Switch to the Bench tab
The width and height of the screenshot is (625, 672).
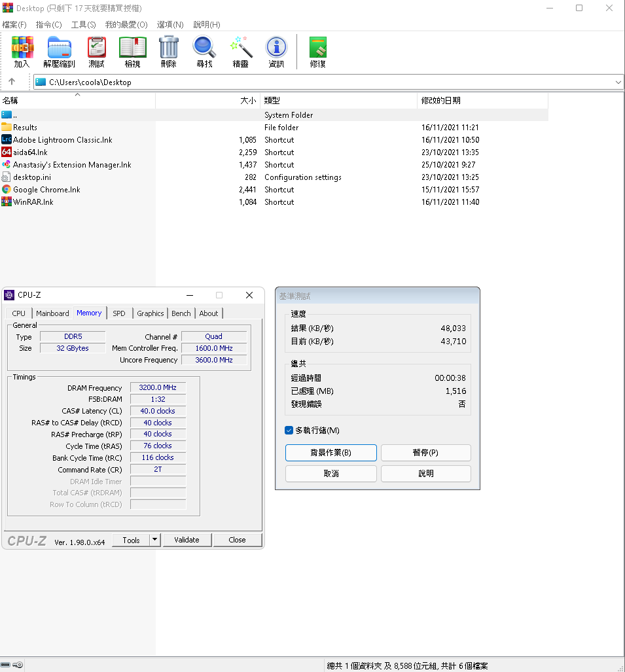[x=181, y=313]
